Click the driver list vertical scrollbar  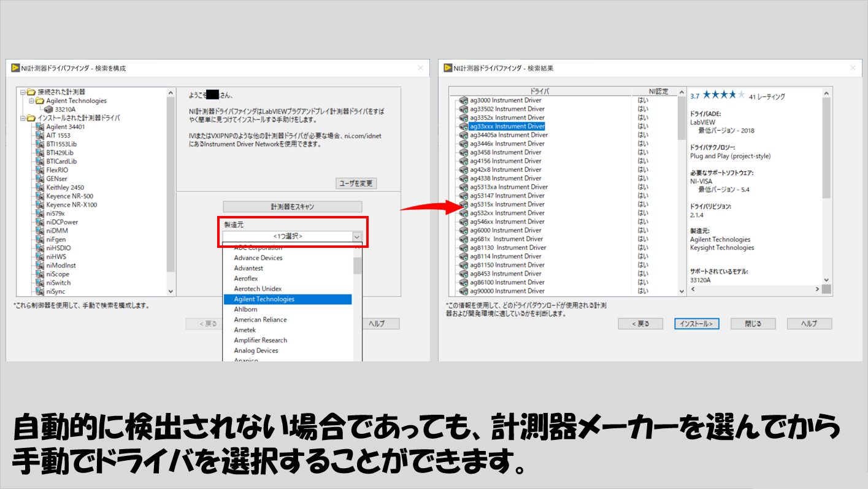click(682, 192)
